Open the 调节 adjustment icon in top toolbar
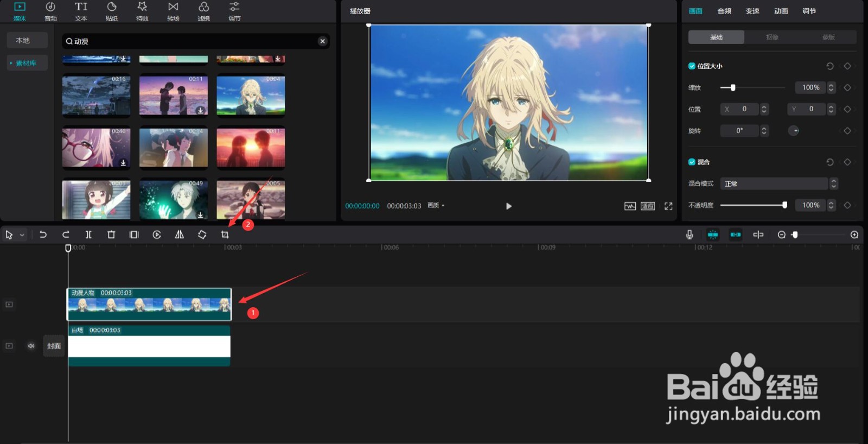 coord(234,11)
